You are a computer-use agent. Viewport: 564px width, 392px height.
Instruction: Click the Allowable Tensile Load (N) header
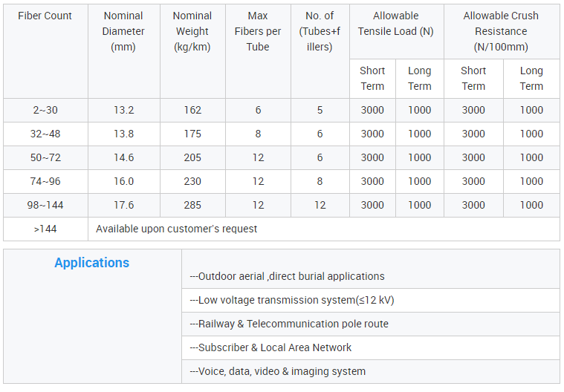(395, 24)
